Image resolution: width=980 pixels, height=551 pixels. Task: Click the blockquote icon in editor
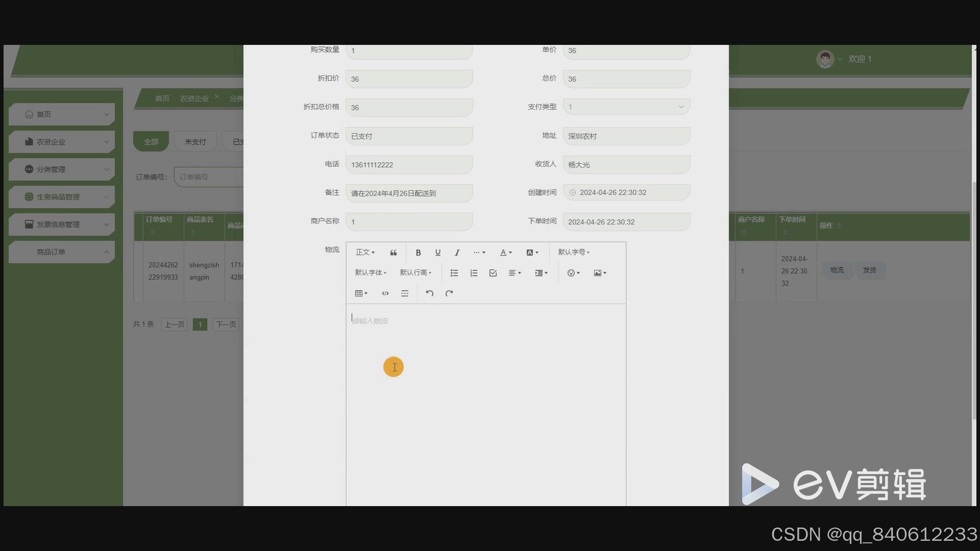coord(393,253)
